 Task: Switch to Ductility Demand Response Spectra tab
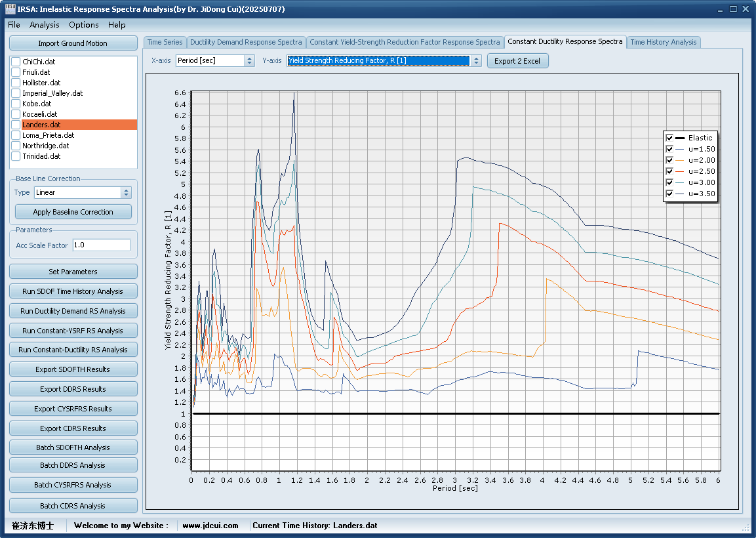[246, 42]
